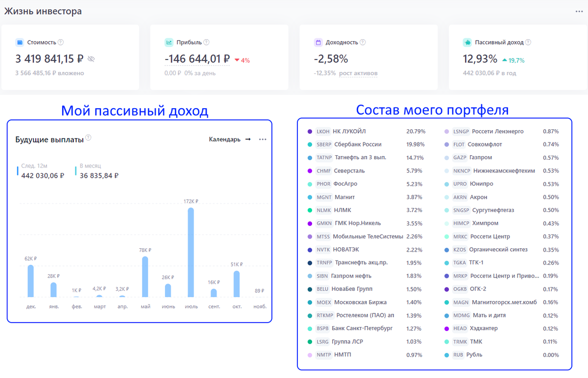
Task: Select Газпром нефть legend entry
Action: tap(351, 276)
